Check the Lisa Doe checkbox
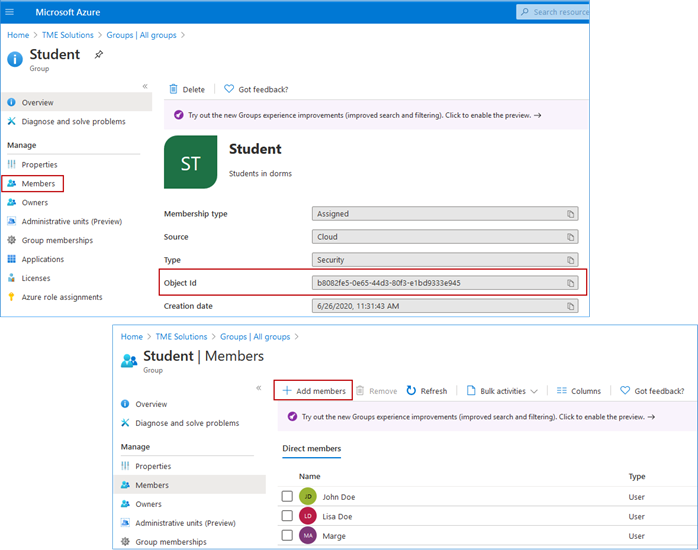Viewport: 698px width, 550px height. click(287, 516)
